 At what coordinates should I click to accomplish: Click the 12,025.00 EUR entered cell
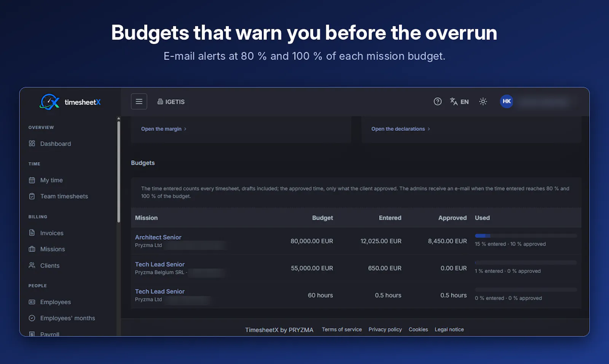pos(381,241)
